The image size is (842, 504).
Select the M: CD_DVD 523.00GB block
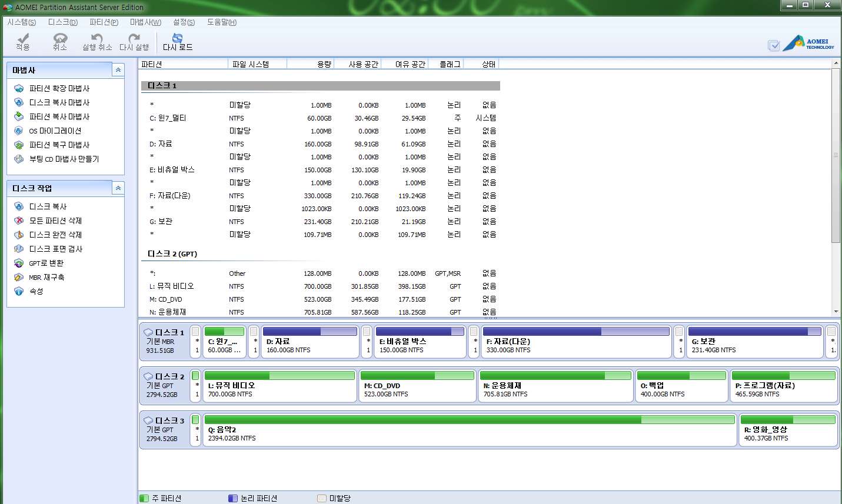(x=417, y=386)
